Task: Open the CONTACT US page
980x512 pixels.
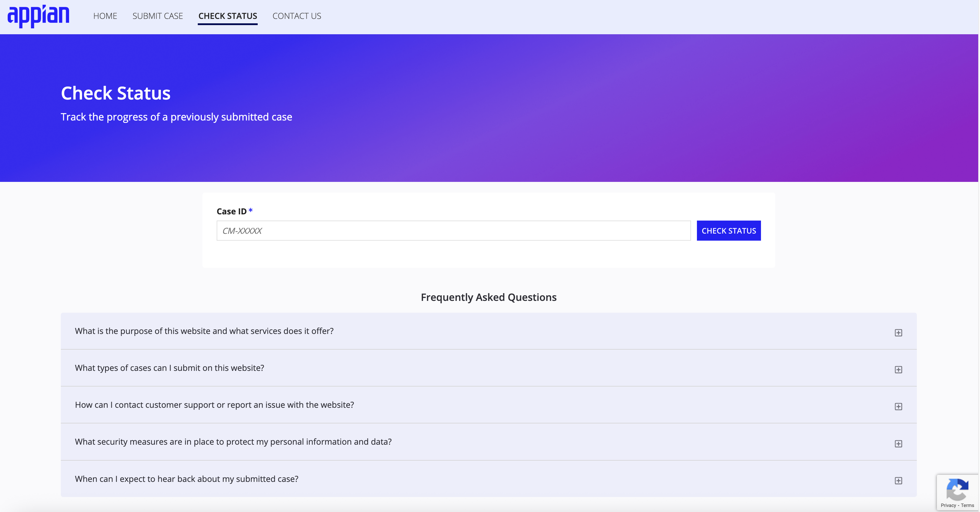Action: [297, 16]
